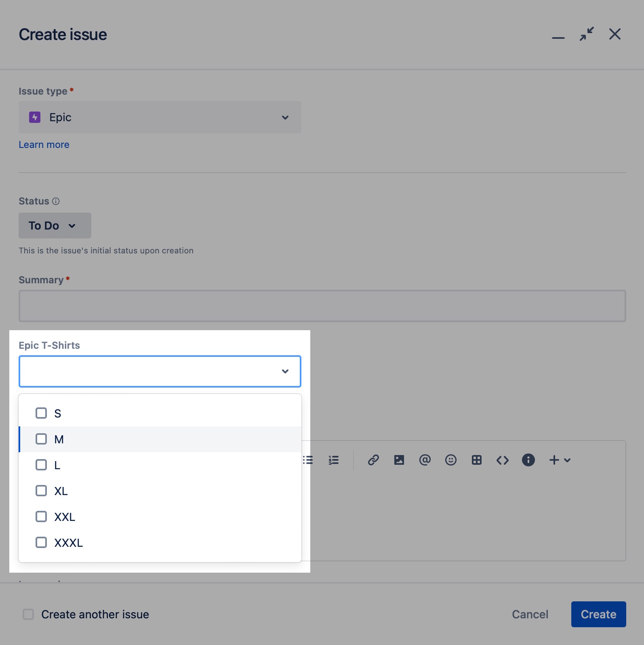Insert a link using the link icon
Screen dimensions: 644x645
[373, 460]
